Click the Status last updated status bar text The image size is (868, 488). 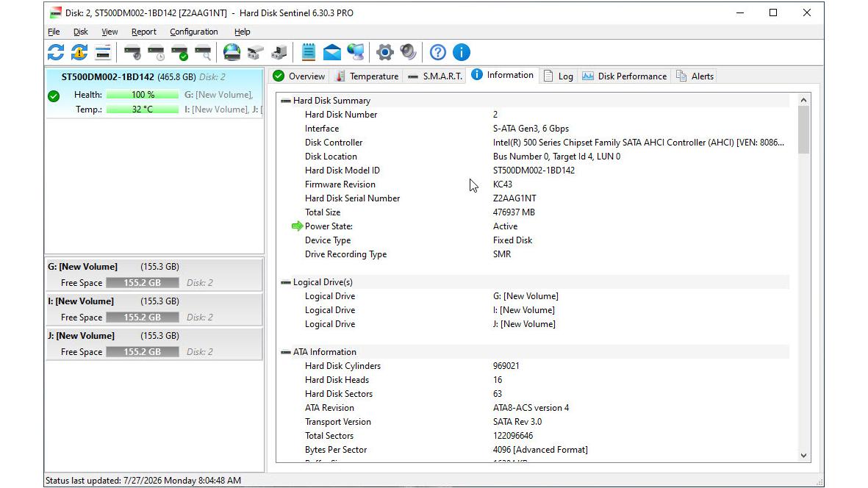pos(143,480)
